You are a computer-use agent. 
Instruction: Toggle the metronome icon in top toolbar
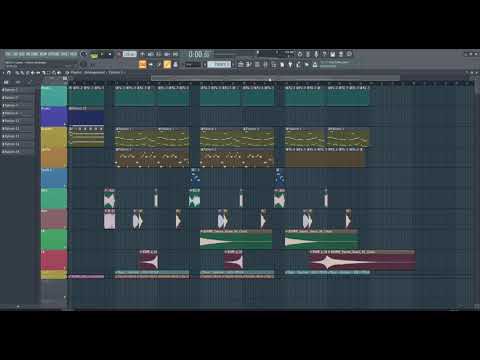pos(143,54)
